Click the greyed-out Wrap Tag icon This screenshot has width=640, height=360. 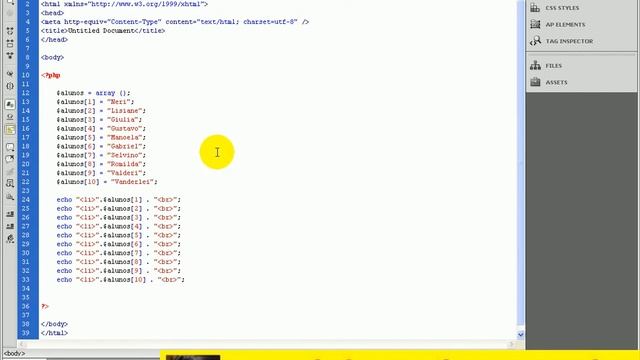pyautogui.click(x=10, y=171)
